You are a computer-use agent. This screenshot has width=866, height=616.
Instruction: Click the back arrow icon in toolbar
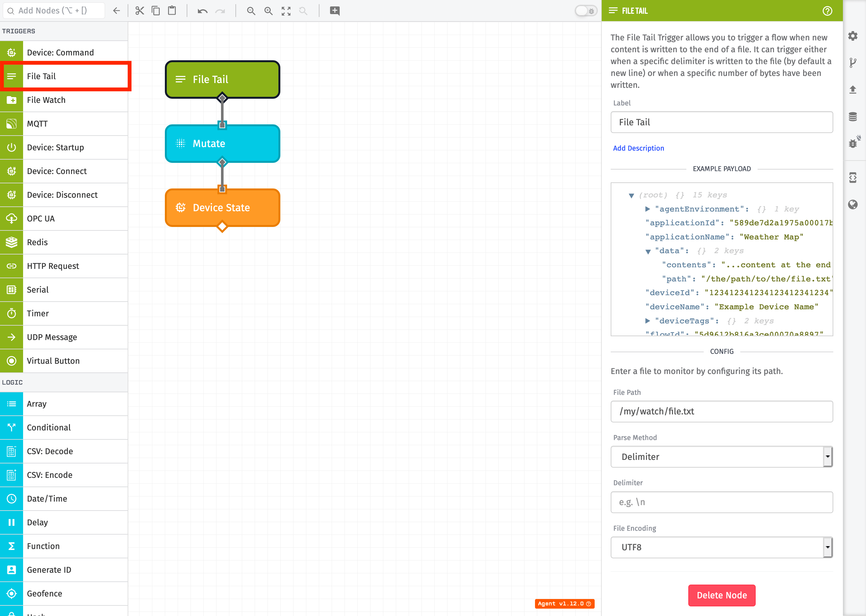pyautogui.click(x=116, y=11)
